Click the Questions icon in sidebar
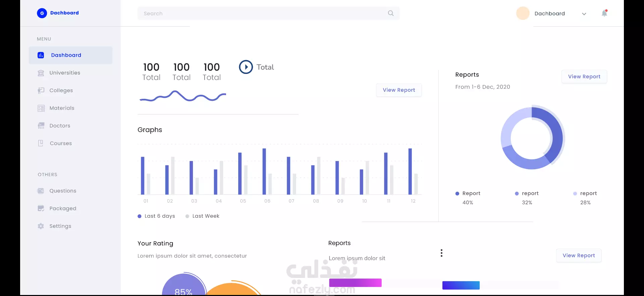Image resolution: width=644 pixels, height=296 pixels. click(x=41, y=191)
